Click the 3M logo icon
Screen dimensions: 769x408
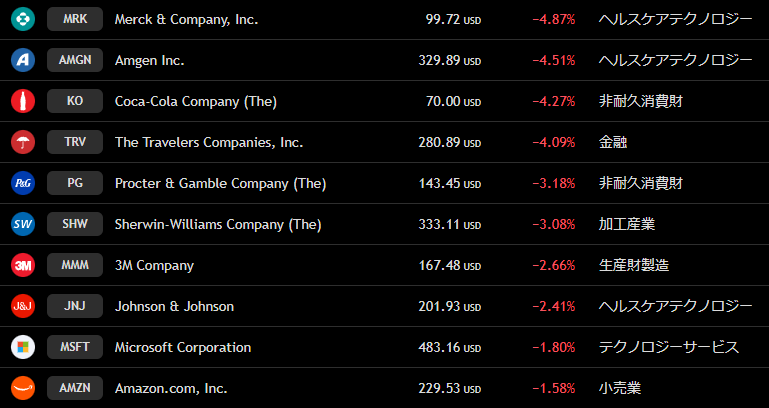click(23, 265)
